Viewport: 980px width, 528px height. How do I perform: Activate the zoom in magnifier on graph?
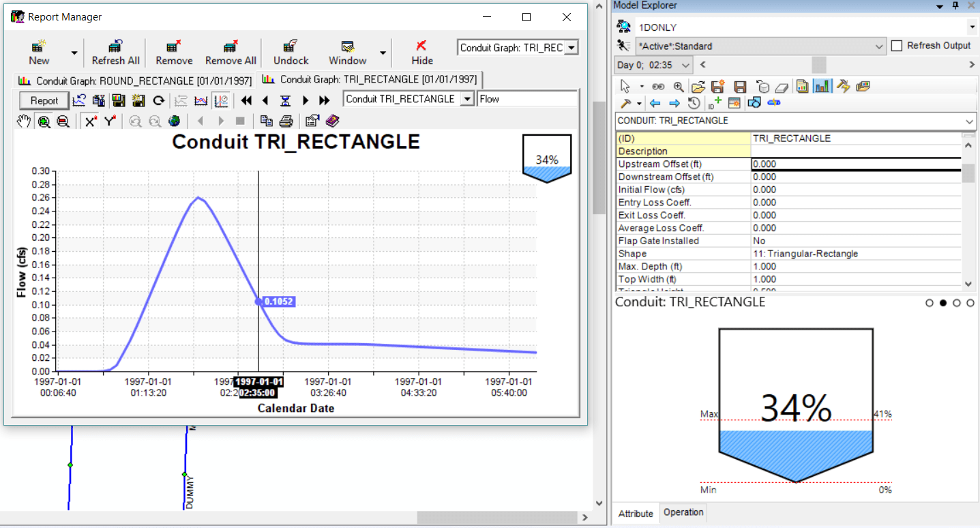44,121
